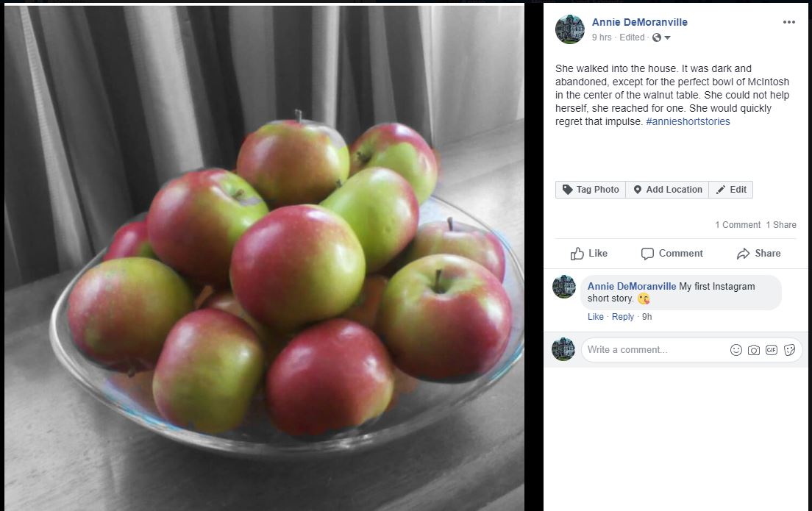Open the privacy audience globe dropdown
The image size is (812, 511).
coord(660,37)
